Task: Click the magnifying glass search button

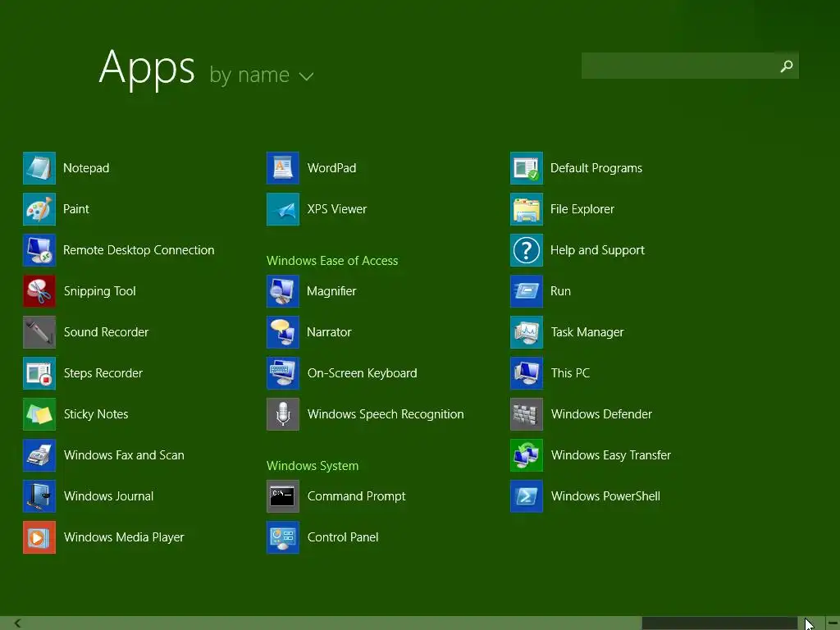Action: coord(787,66)
